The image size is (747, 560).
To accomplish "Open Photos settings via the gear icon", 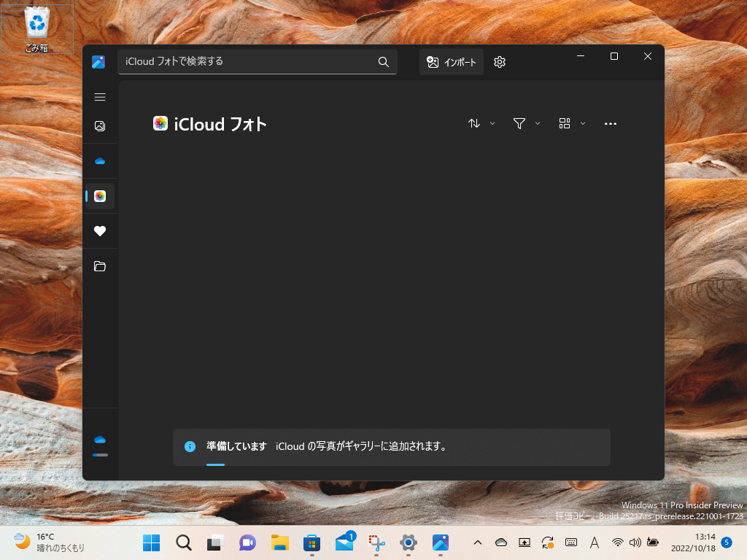I will (499, 62).
